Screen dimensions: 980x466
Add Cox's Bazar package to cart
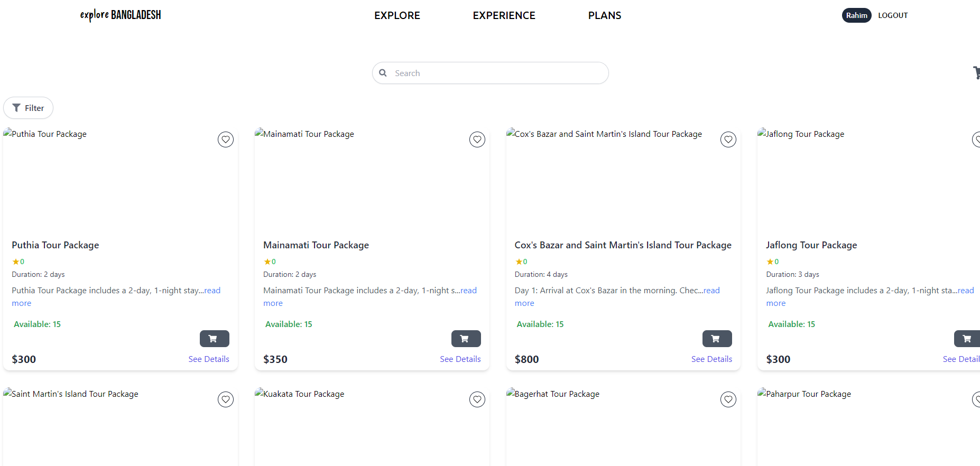pos(717,338)
